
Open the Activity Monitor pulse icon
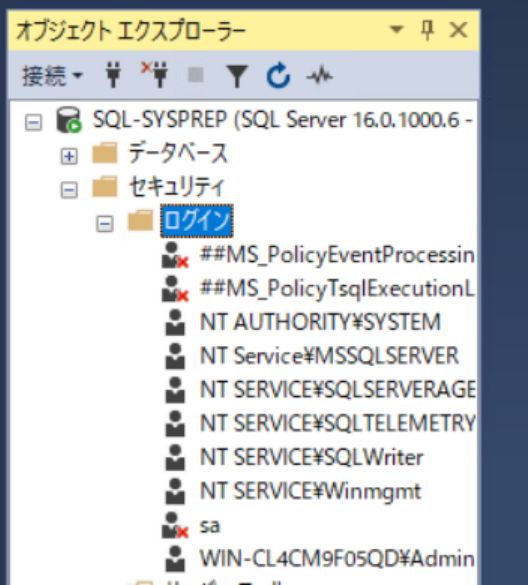pos(319,76)
